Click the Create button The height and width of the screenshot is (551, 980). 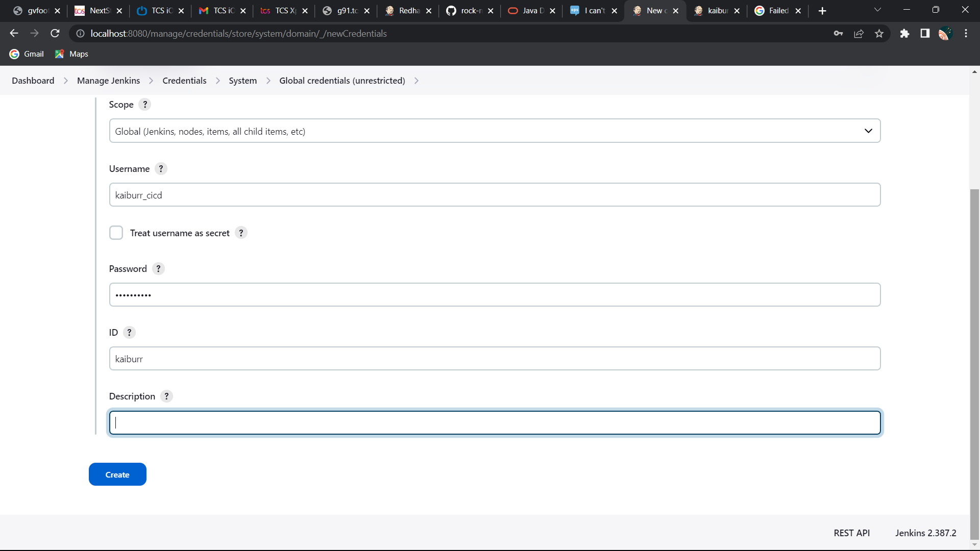coord(117,474)
